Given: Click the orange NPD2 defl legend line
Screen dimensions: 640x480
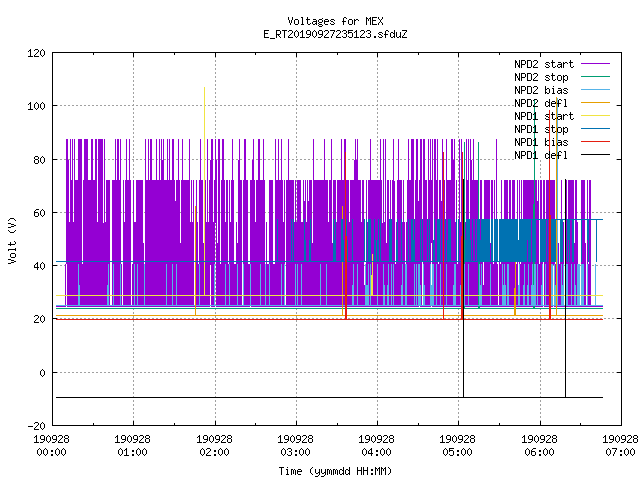Looking at the screenshot, I should pyautogui.click(x=595, y=103).
